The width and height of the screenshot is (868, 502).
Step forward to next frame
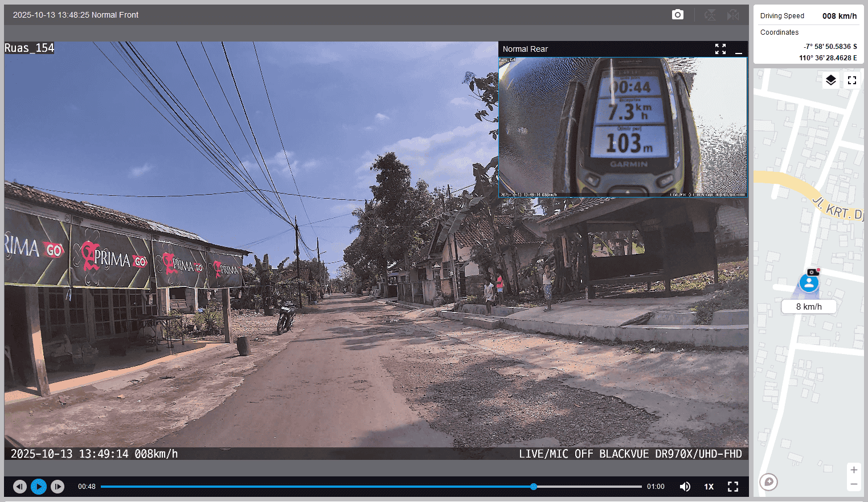pos(58,487)
